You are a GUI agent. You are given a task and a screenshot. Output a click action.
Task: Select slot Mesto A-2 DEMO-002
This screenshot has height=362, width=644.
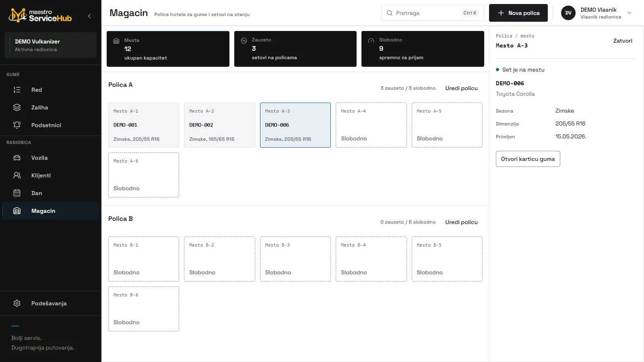(219, 125)
